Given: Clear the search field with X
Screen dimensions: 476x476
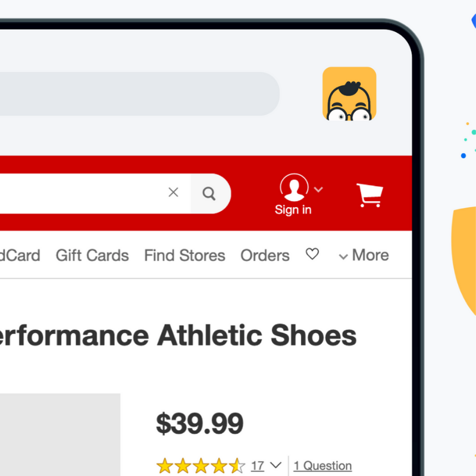Looking at the screenshot, I should tap(173, 192).
